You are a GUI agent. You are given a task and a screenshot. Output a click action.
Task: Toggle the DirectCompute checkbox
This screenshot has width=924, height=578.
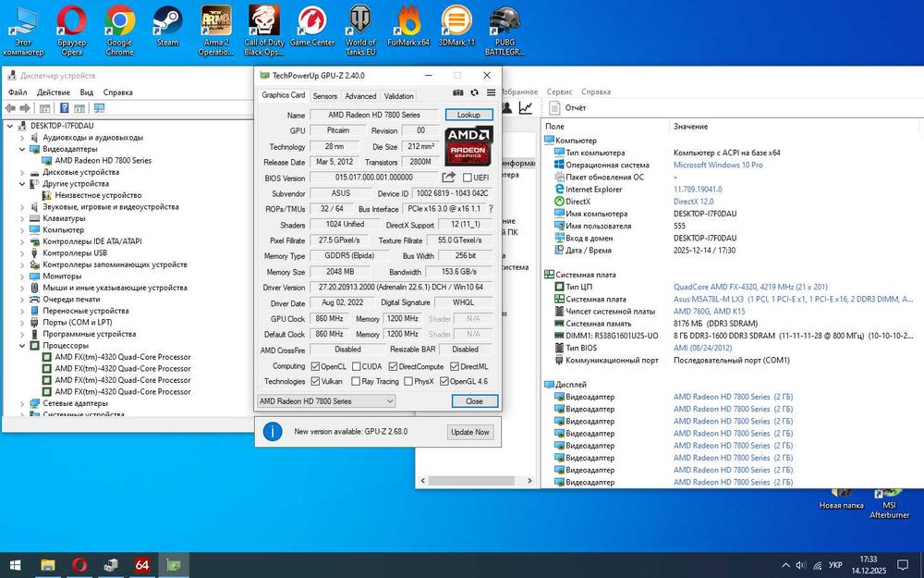393,366
